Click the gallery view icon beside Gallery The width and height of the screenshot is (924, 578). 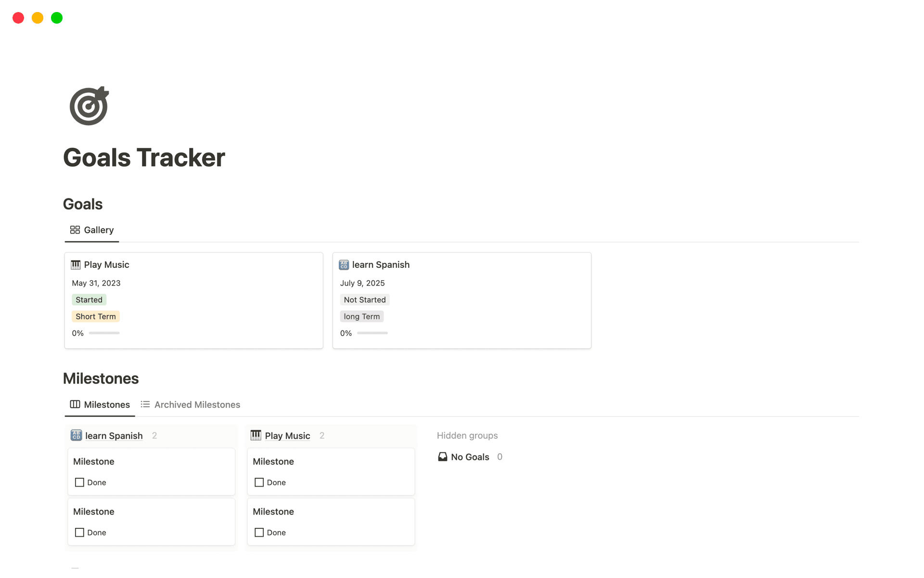pyautogui.click(x=75, y=230)
